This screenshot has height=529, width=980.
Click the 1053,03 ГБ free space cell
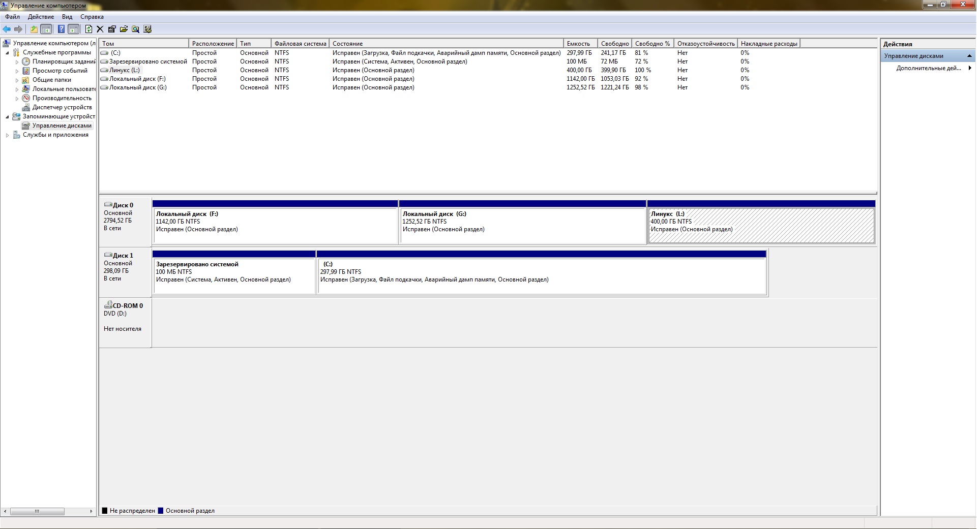[x=614, y=79]
